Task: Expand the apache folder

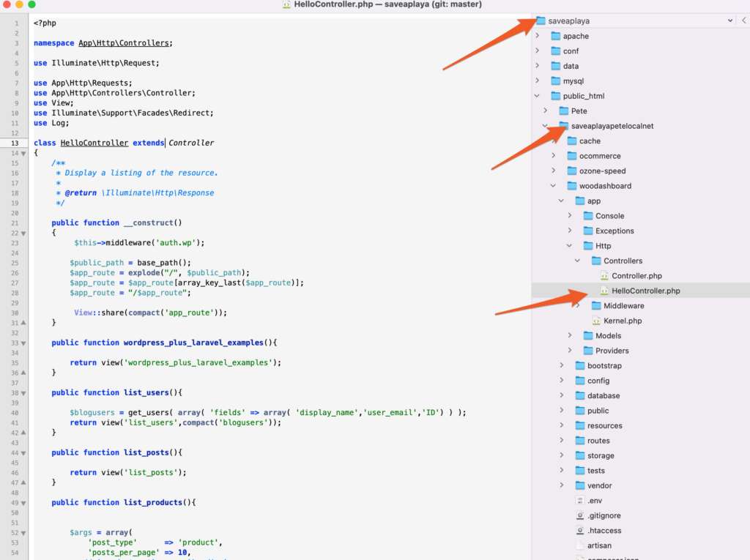Action: point(538,36)
